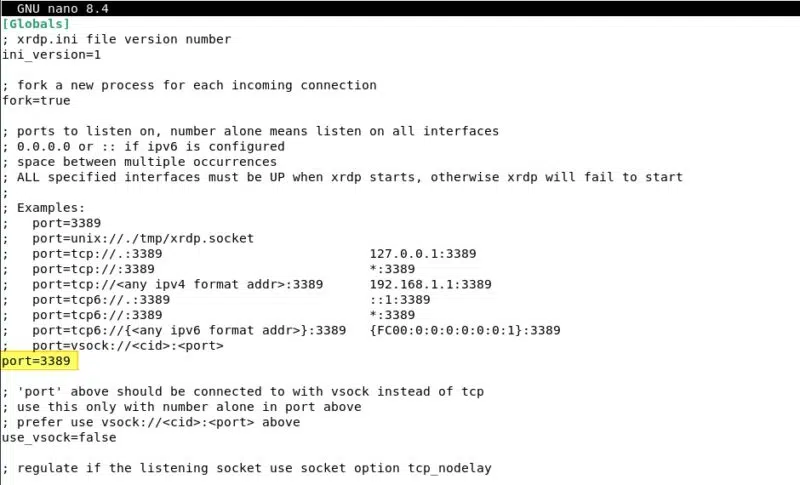
Task: Click the 'prefer use vsock' comment line
Action: pos(151,422)
